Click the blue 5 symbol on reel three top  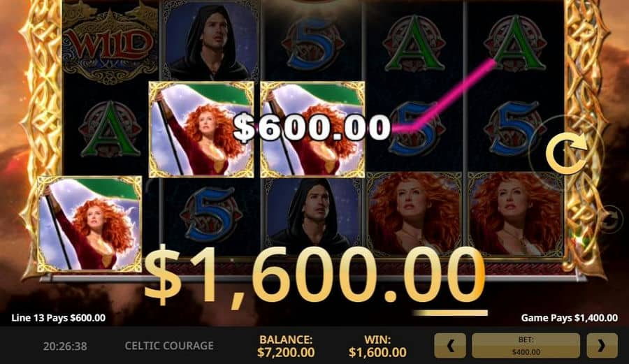(313, 43)
